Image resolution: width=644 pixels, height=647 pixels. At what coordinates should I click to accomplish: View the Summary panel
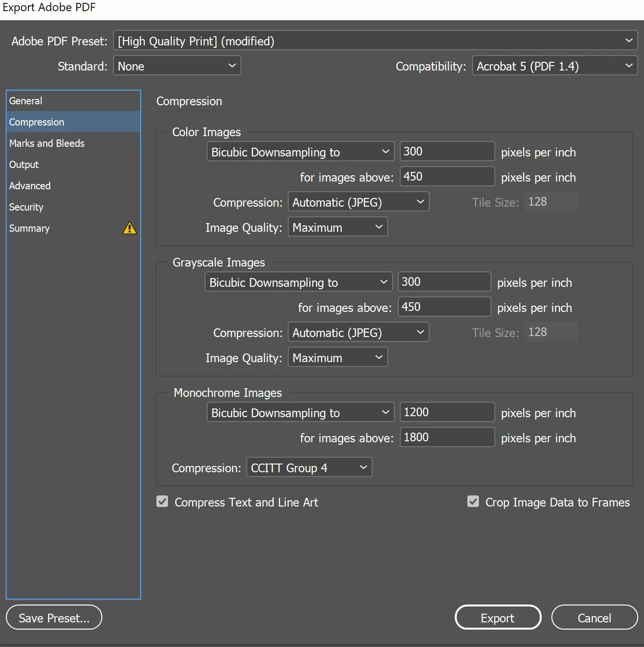(x=73, y=228)
